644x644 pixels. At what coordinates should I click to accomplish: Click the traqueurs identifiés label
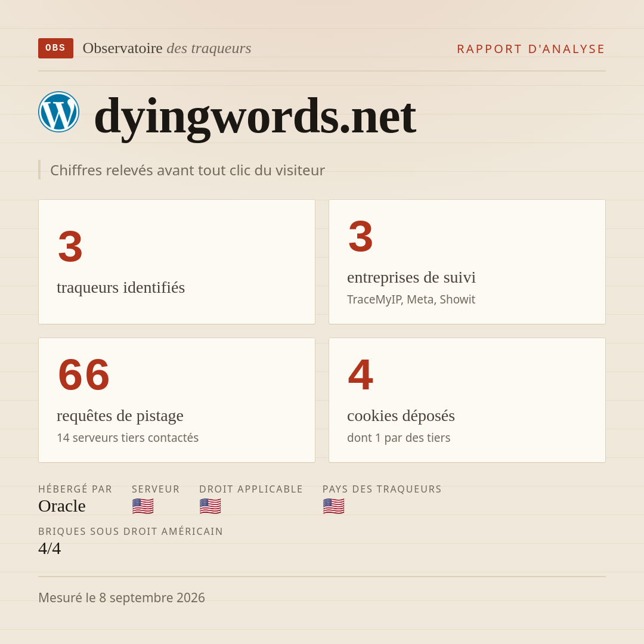tap(120, 287)
